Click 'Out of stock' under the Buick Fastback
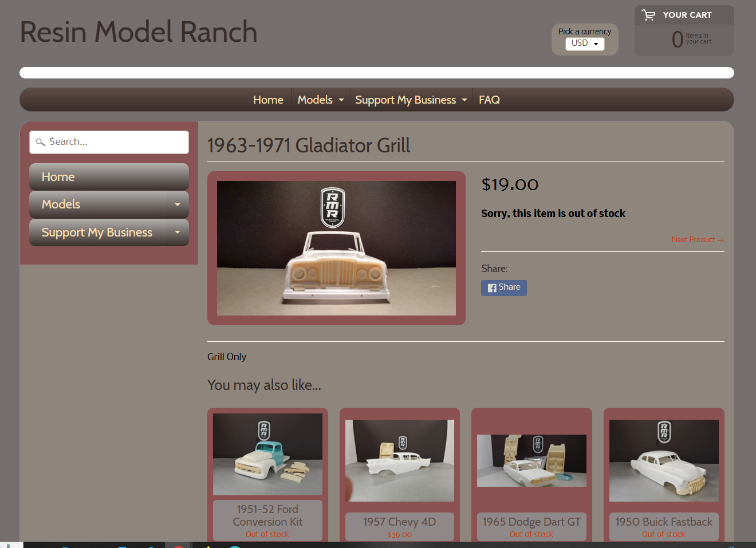Screen dimensions: 756x548 tap(664, 534)
